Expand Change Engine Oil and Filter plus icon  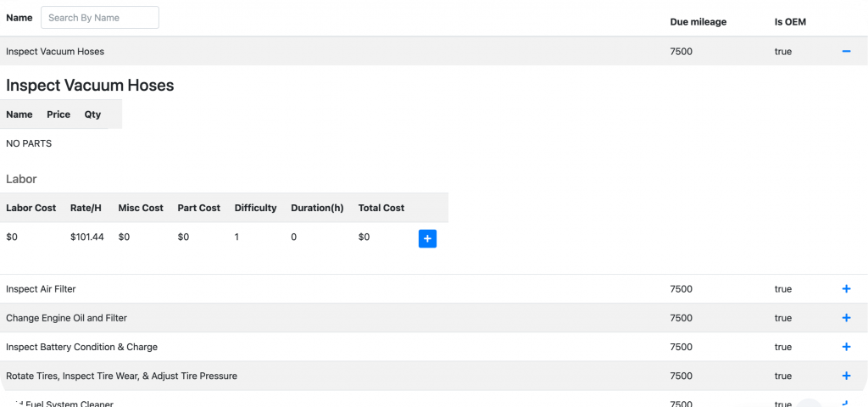coord(845,318)
